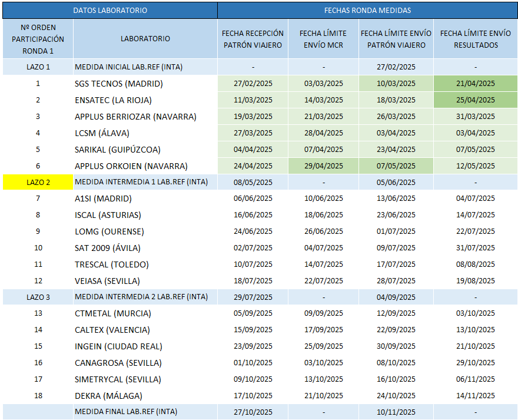Click 04/09/2025 in MEDIDA INTERMEDIA 2 row
518x420 pixels.
(396, 297)
